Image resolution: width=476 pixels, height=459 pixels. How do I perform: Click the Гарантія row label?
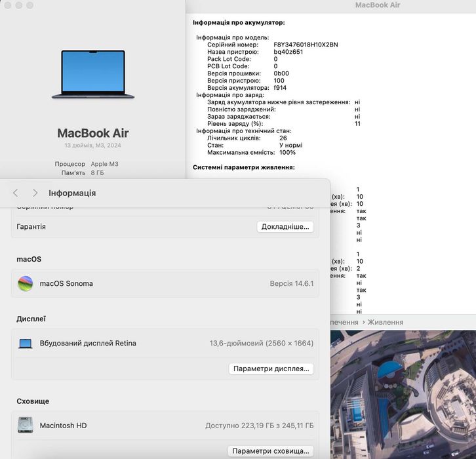tap(31, 227)
